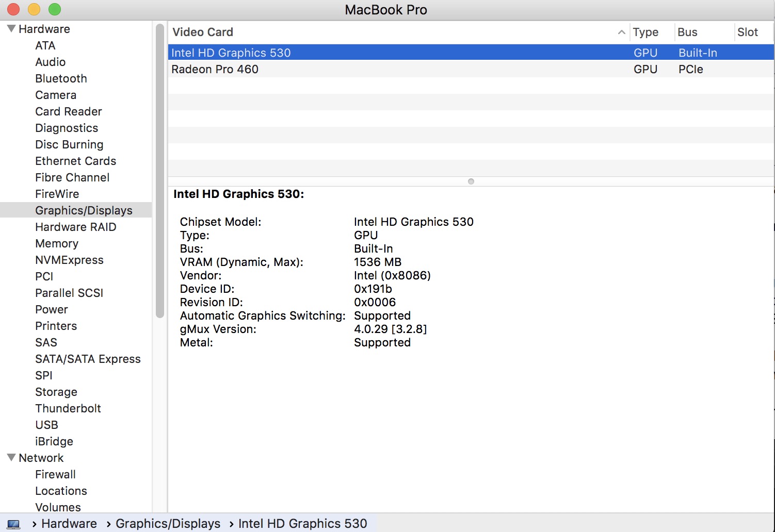Collapse the Network section triangle
This screenshot has height=532, width=775.
[11, 457]
